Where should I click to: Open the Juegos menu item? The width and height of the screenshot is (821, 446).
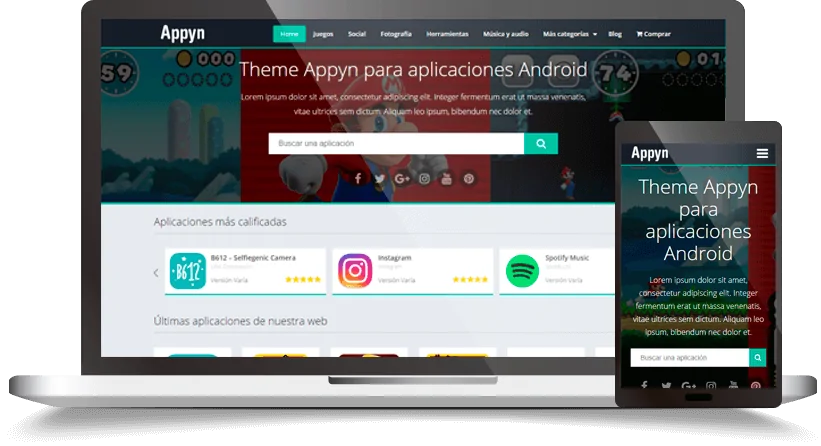click(323, 34)
